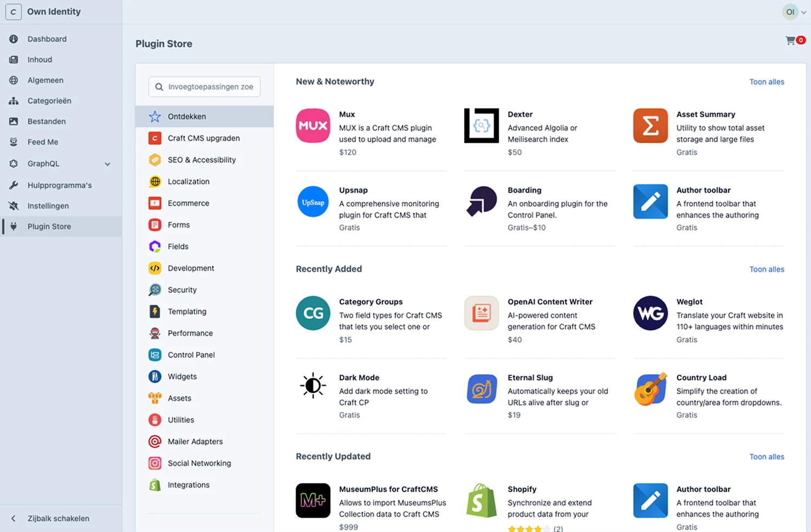Screen dimensions: 811x532
Task: Select SEO & Accessibility category
Action: 204,160
